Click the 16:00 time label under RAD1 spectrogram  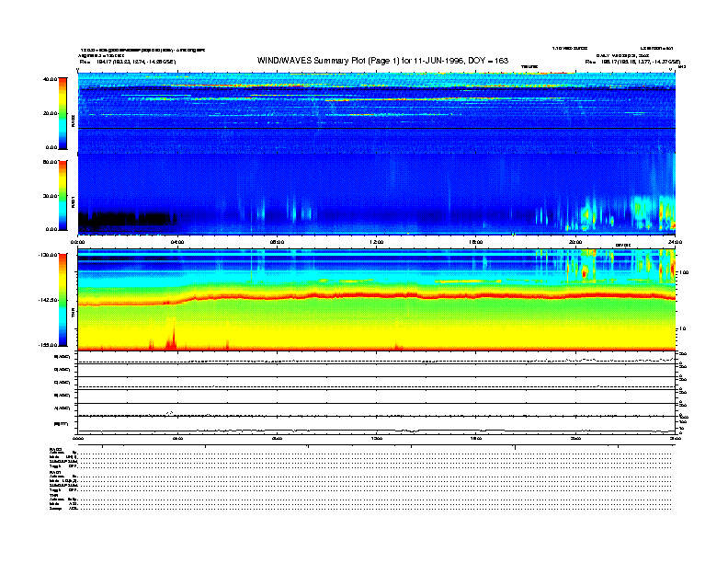click(x=476, y=242)
